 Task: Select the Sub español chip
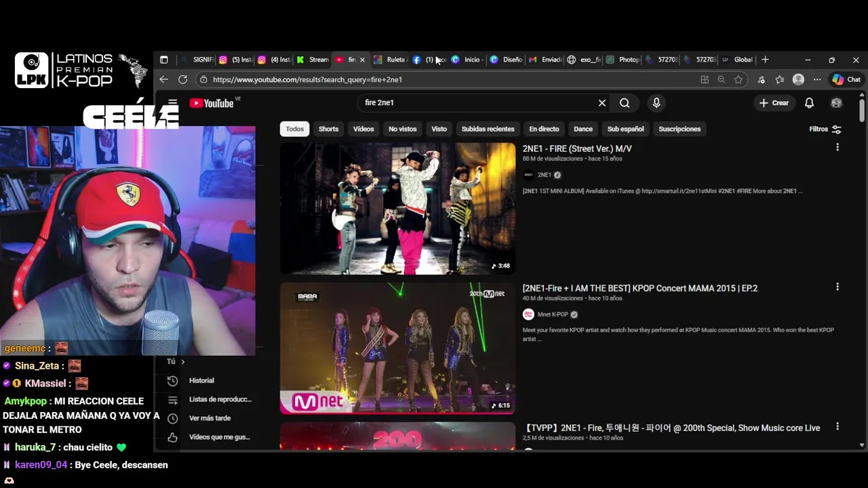pyautogui.click(x=625, y=129)
